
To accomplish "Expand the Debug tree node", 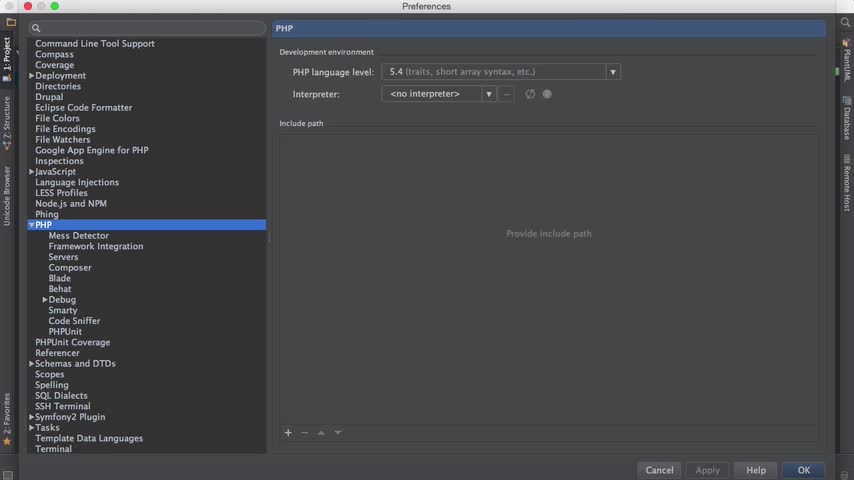I will coord(45,300).
